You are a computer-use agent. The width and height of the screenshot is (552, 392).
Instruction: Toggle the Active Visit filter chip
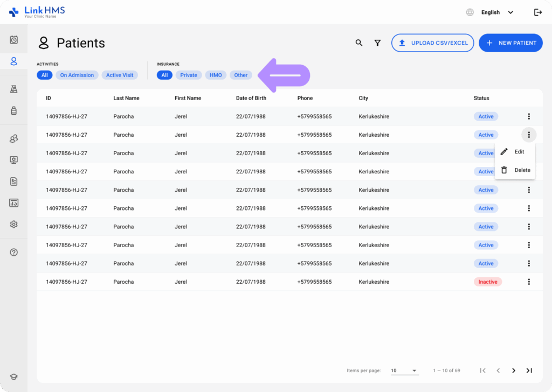point(120,75)
